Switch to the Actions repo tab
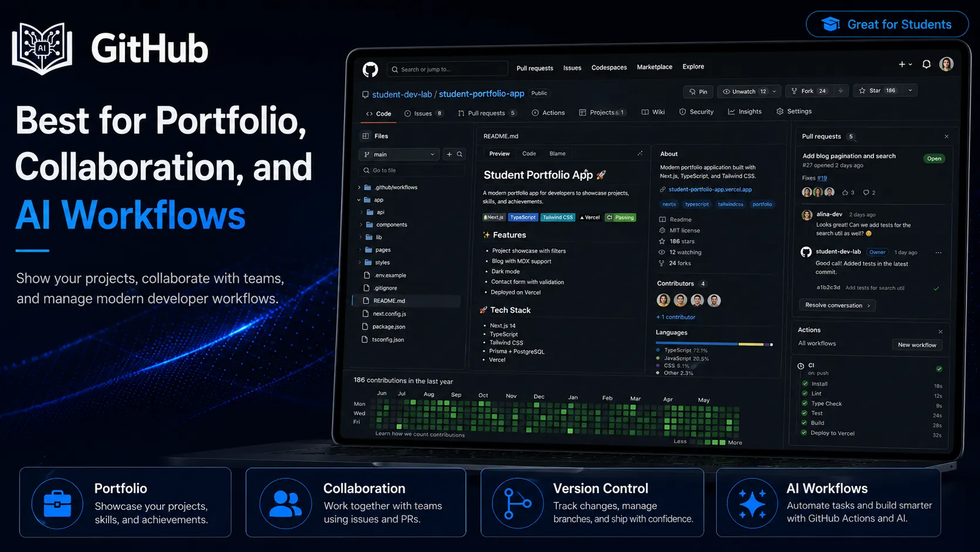This screenshot has width=980, height=552. point(548,113)
